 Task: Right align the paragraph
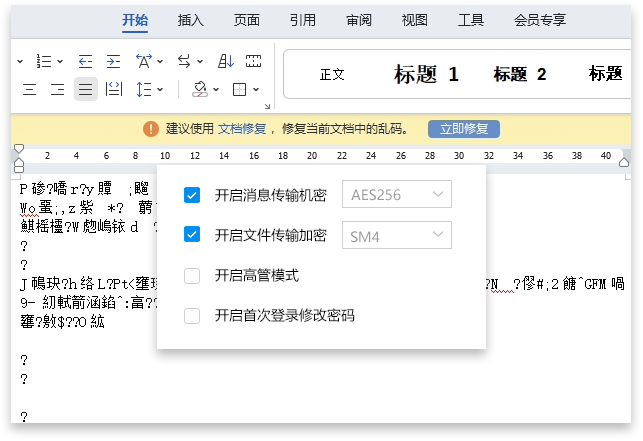tap(57, 89)
